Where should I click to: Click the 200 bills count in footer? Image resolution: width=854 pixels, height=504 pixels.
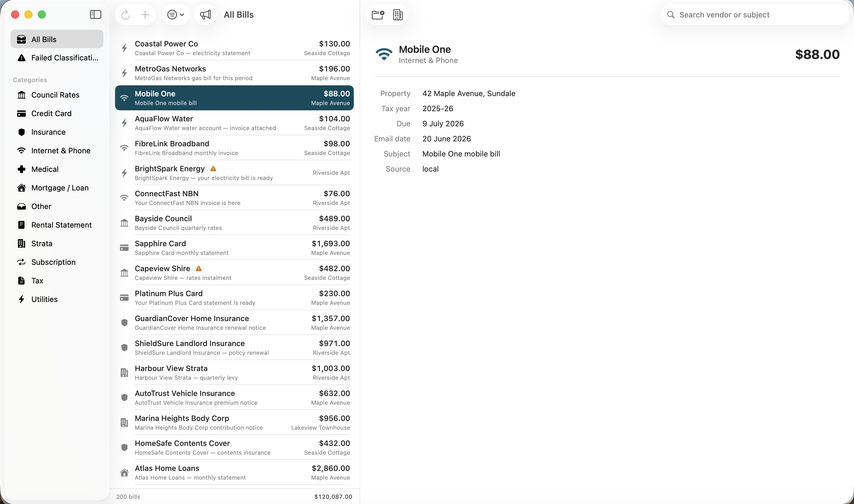click(x=128, y=496)
